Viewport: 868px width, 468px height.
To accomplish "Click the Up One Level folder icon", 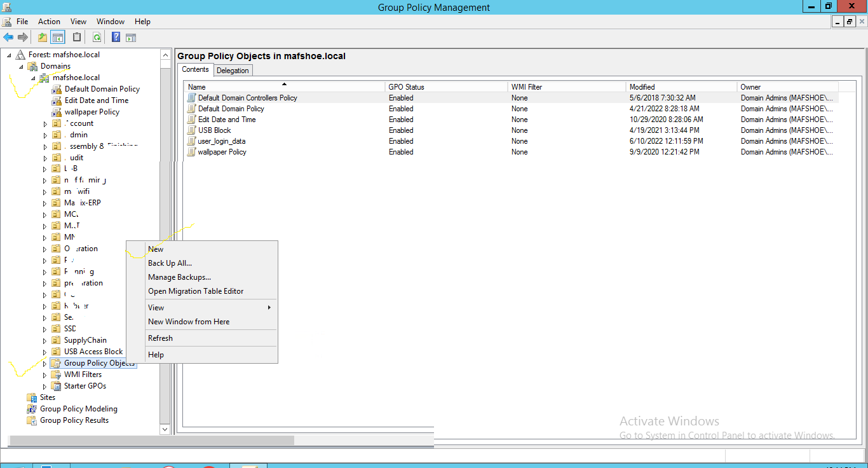I will tap(43, 38).
